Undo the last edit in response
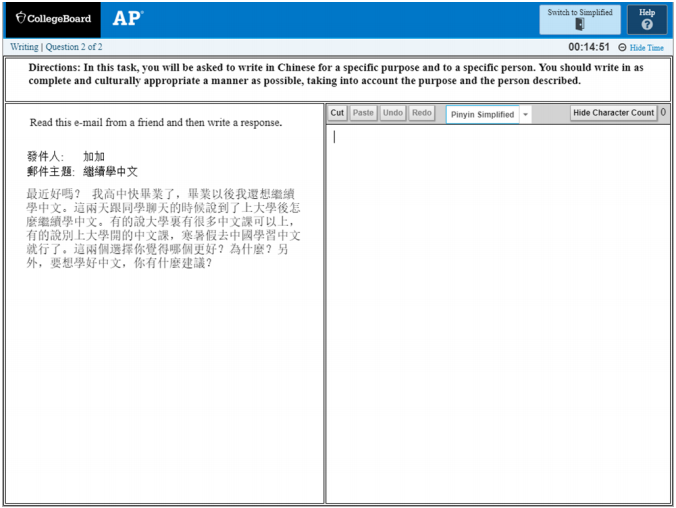The image size is (676, 508). coord(393,113)
